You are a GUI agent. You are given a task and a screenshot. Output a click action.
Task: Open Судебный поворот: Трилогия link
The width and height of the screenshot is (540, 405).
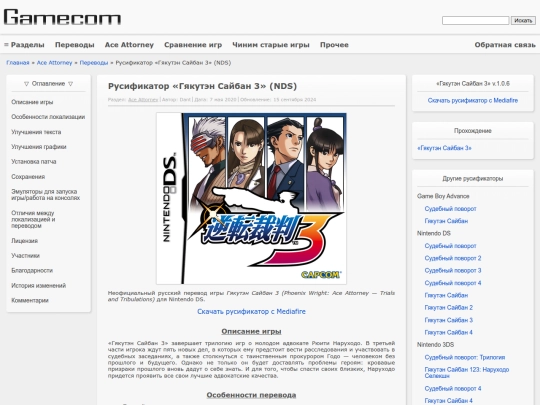(465, 357)
